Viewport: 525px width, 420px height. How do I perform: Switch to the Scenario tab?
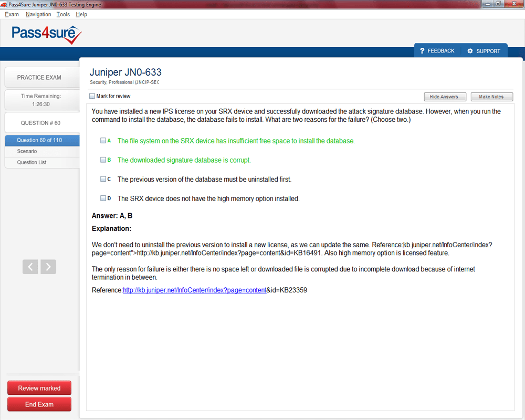(x=42, y=151)
